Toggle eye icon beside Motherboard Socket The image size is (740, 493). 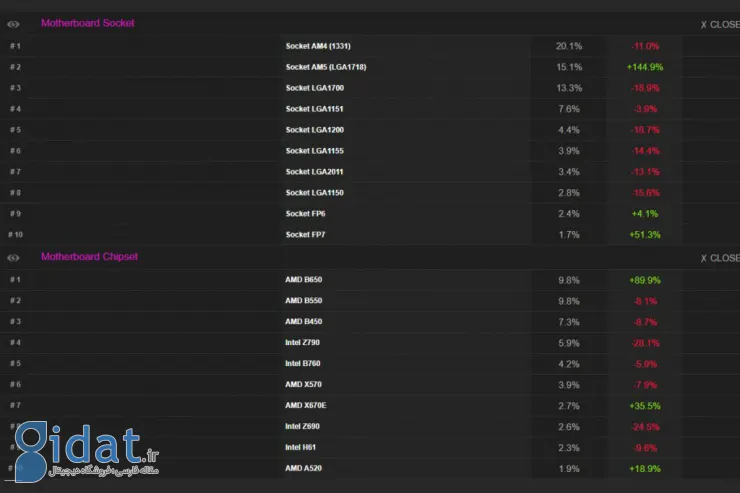[x=13, y=23]
